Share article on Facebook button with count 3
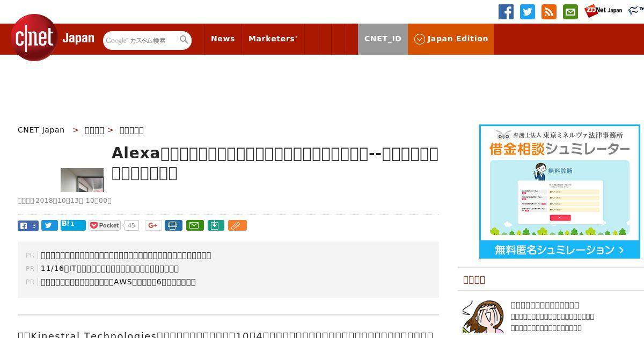The image size is (644, 338). pyautogui.click(x=28, y=226)
